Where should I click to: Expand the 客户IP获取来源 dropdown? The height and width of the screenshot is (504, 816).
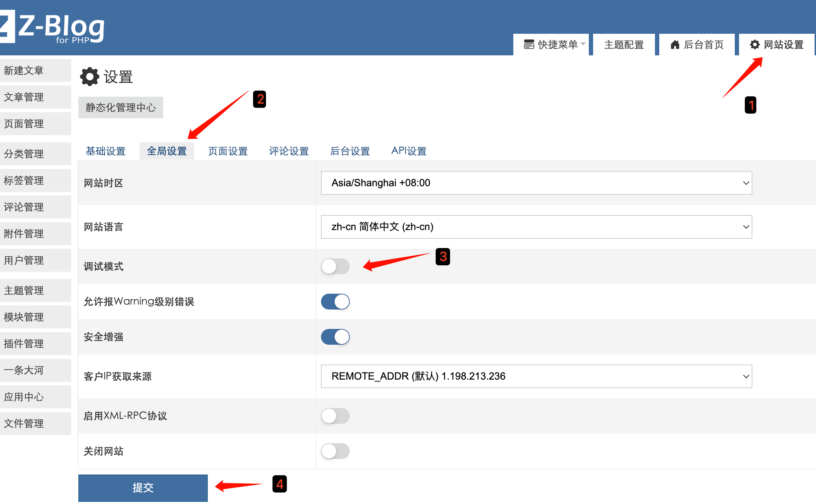click(x=536, y=376)
